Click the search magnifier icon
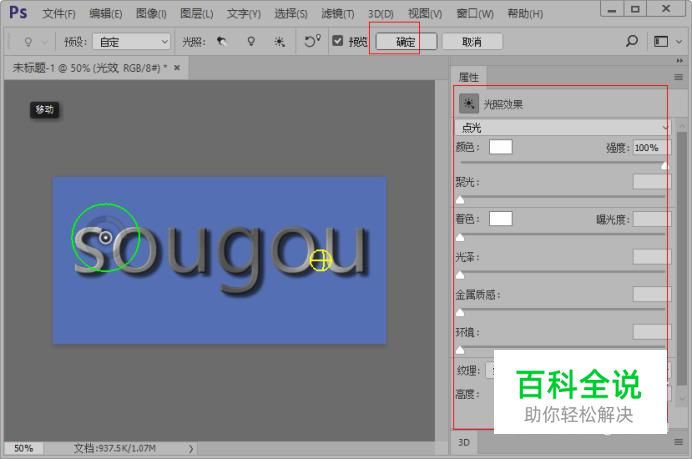This screenshot has width=692, height=459. [632, 41]
